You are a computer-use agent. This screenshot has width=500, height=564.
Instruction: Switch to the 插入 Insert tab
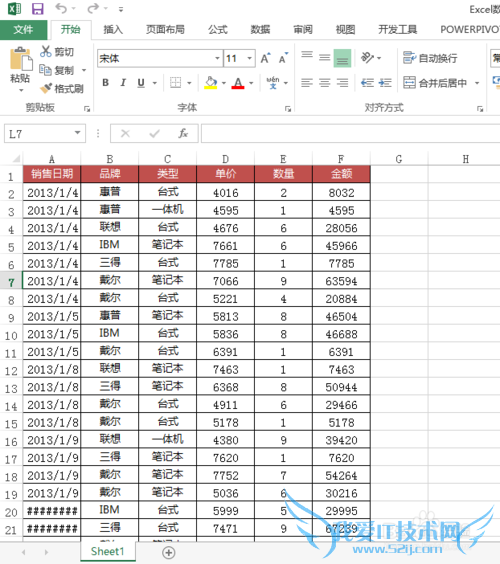[113, 29]
